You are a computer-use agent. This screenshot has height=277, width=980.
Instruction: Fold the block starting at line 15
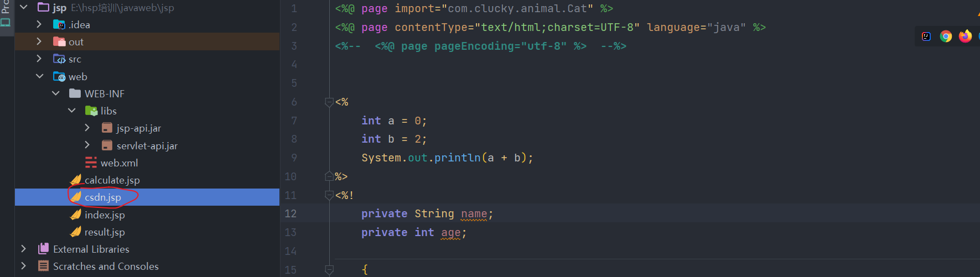[329, 270]
